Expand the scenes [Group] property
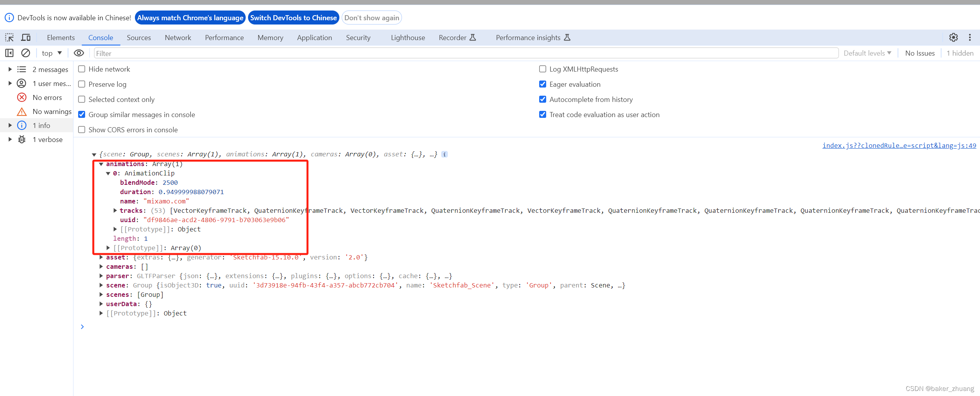 (101, 294)
